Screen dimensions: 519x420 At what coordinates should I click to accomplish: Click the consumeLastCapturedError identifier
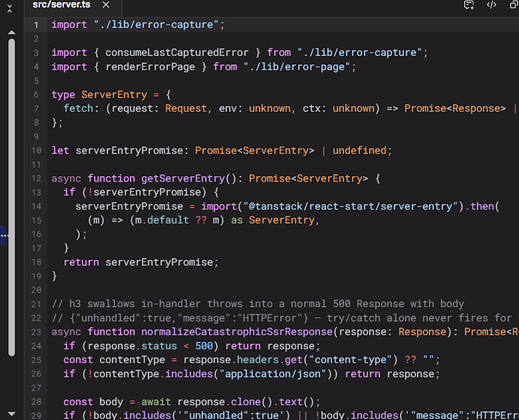point(177,52)
